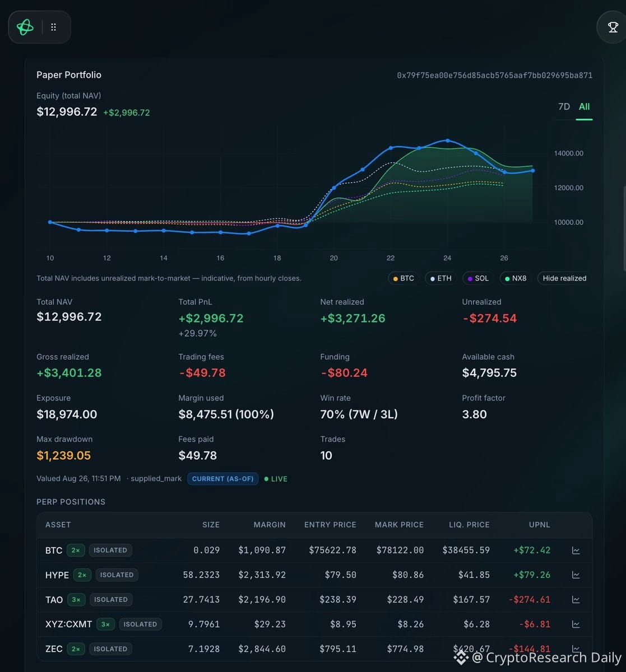Toggle the ETH benchmark line

click(x=440, y=278)
